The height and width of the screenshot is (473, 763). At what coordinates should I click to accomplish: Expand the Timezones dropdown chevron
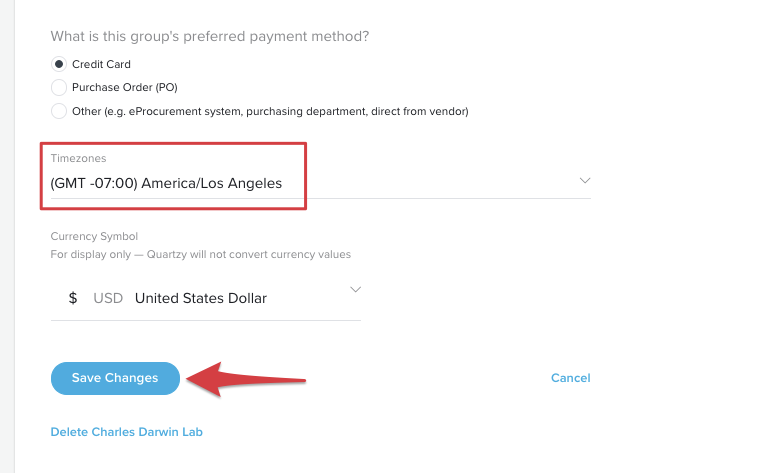coord(585,181)
